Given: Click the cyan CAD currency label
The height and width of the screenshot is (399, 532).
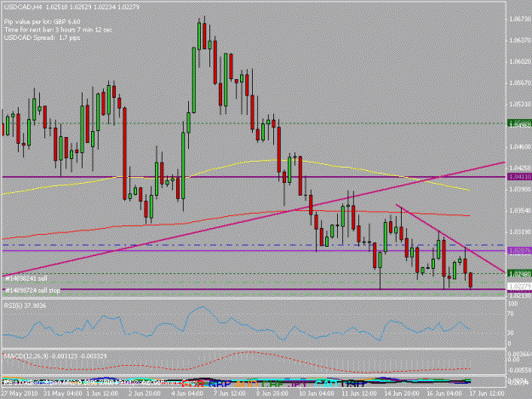Looking at the screenshot, I should click(x=326, y=384).
